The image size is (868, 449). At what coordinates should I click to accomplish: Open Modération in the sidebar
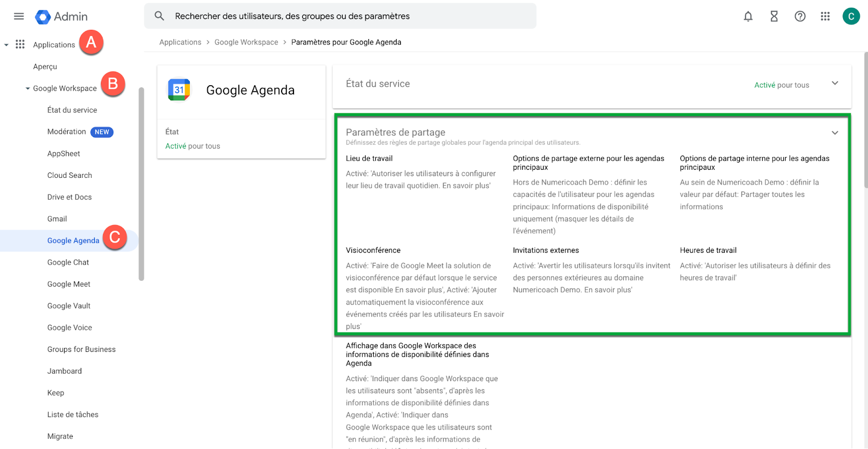[67, 132]
